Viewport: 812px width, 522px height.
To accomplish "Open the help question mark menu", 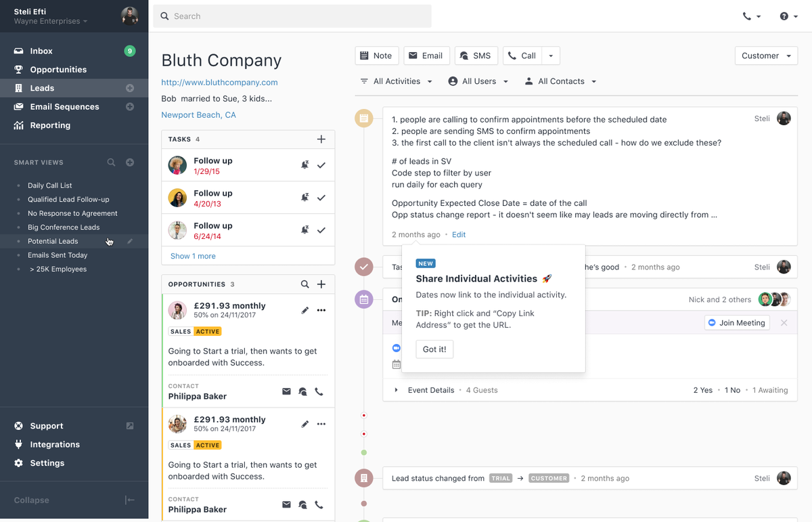I will click(x=788, y=16).
